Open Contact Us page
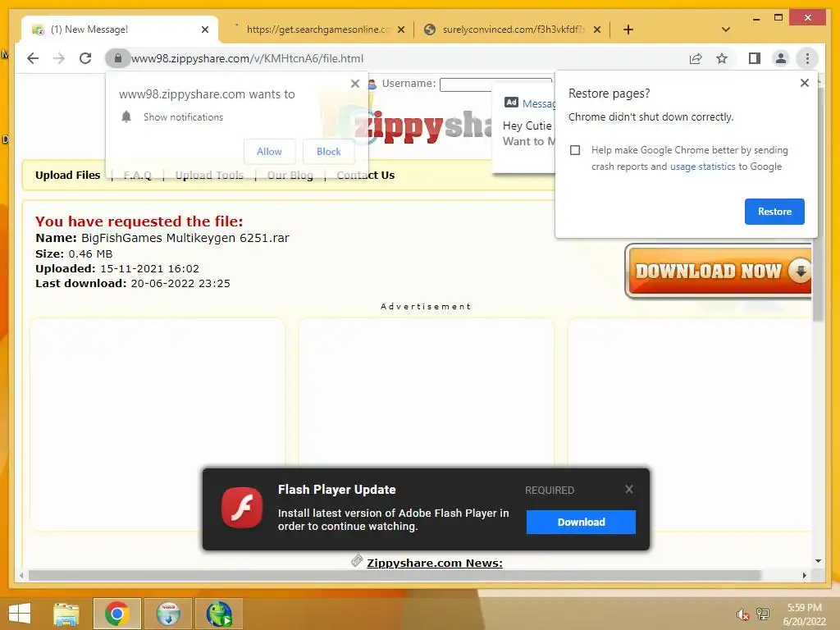The height and width of the screenshot is (630, 840). (x=365, y=176)
